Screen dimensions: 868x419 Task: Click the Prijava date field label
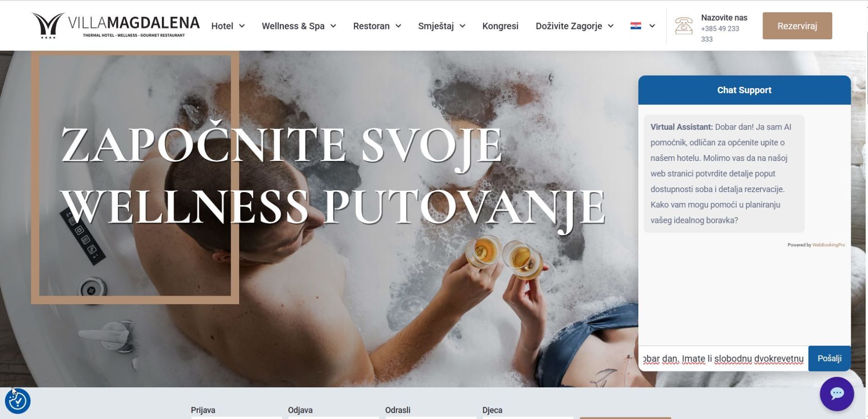pyautogui.click(x=203, y=410)
